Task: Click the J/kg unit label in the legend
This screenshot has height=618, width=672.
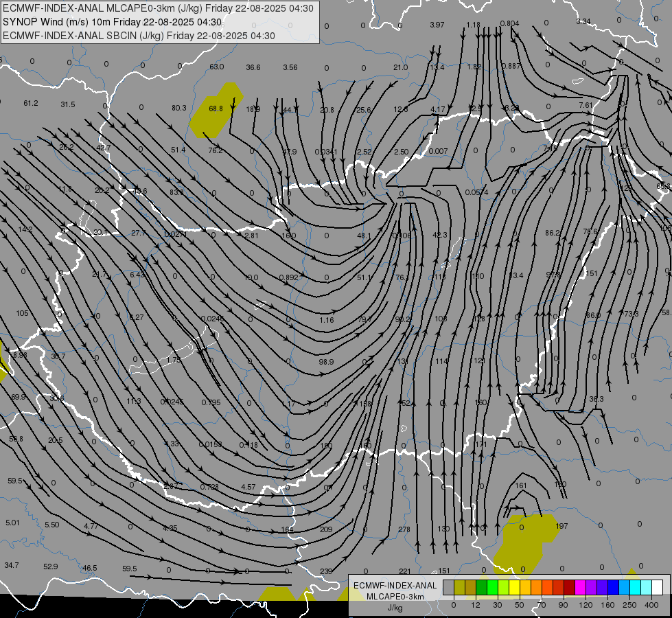Action: click(395, 608)
